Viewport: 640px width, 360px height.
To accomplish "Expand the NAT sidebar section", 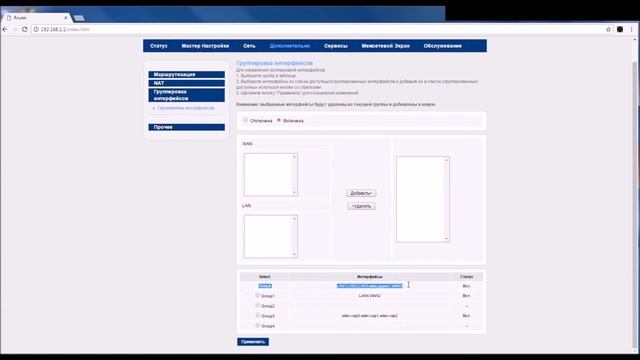I will pyautogui.click(x=187, y=83).
